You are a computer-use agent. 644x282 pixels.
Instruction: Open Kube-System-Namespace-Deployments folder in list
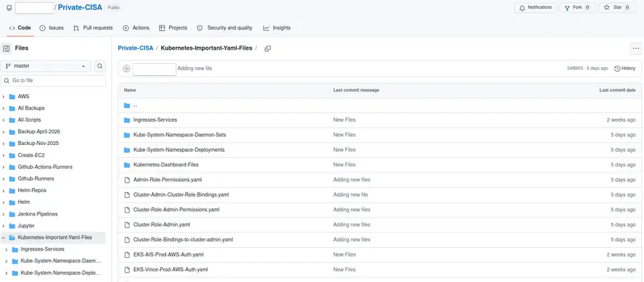[x=179, y=150]
